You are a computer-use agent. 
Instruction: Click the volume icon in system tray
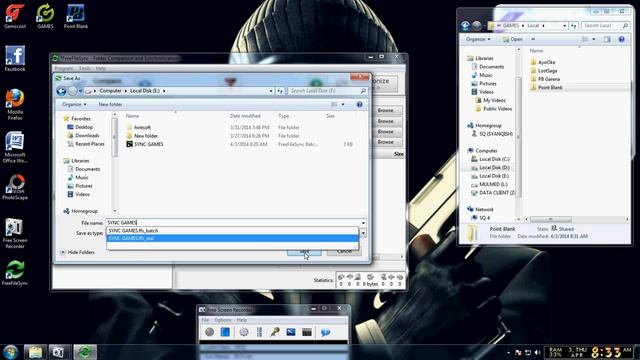[538, 352]
